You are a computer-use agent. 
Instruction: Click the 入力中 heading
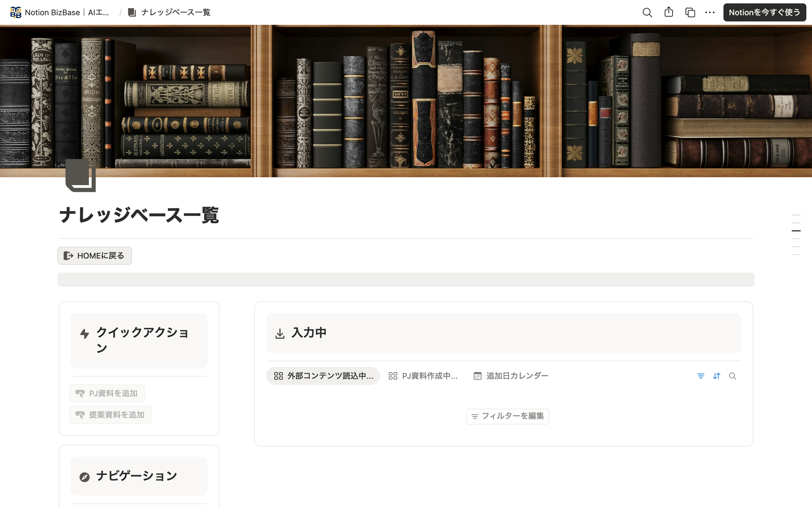[309, 333]
